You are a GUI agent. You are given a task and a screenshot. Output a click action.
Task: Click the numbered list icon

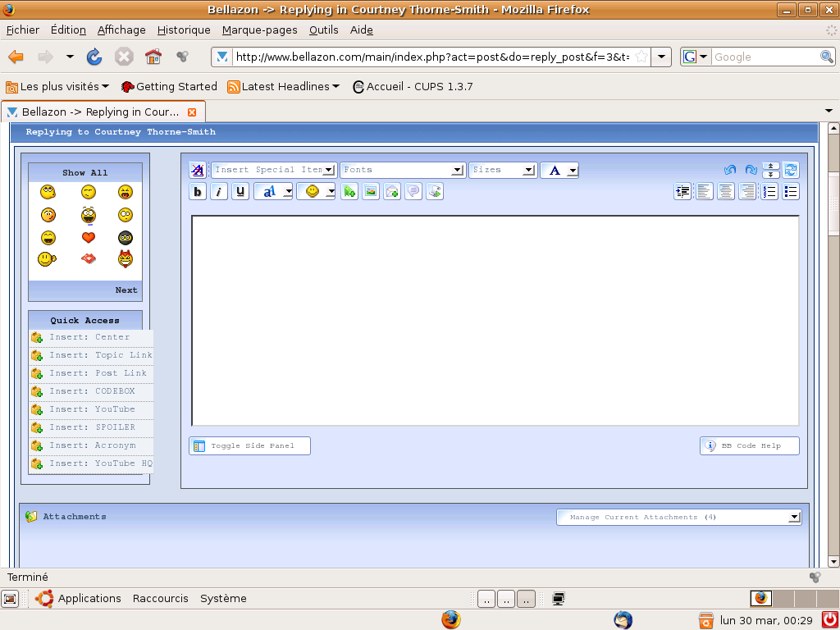(769, 192)
